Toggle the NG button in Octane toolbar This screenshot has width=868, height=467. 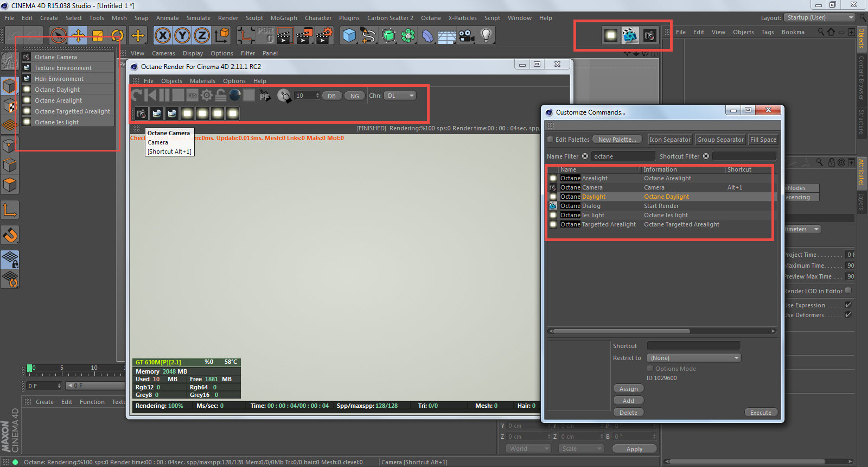355,96
